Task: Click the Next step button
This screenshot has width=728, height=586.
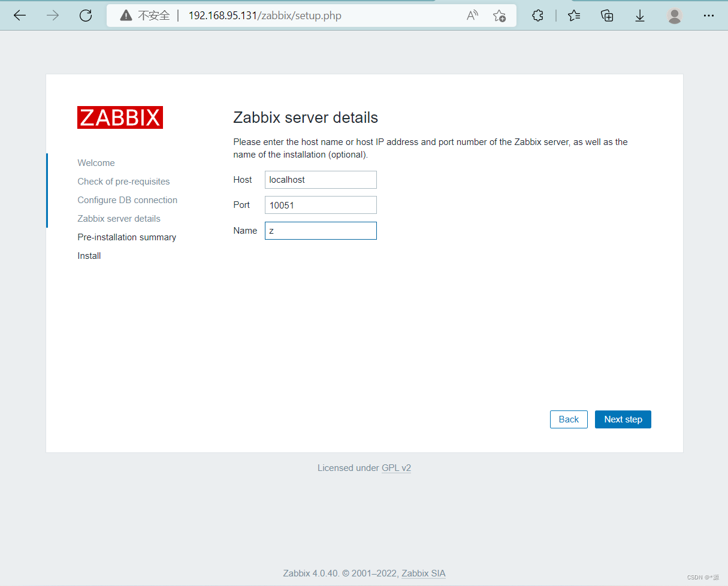Action: (x=623, y=419)
